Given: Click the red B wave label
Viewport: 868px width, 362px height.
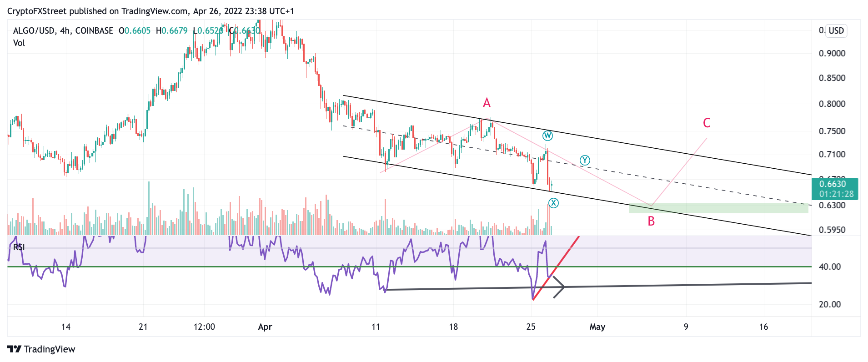Looking at the screenshot, I should pyautogui.click(x=651, y=221).
